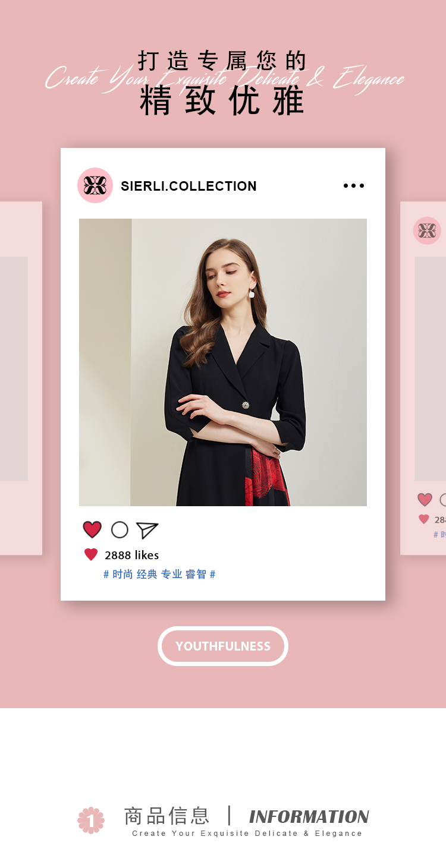Click the cursive Create Your Exquisite script text

click(x=225, y=79)
